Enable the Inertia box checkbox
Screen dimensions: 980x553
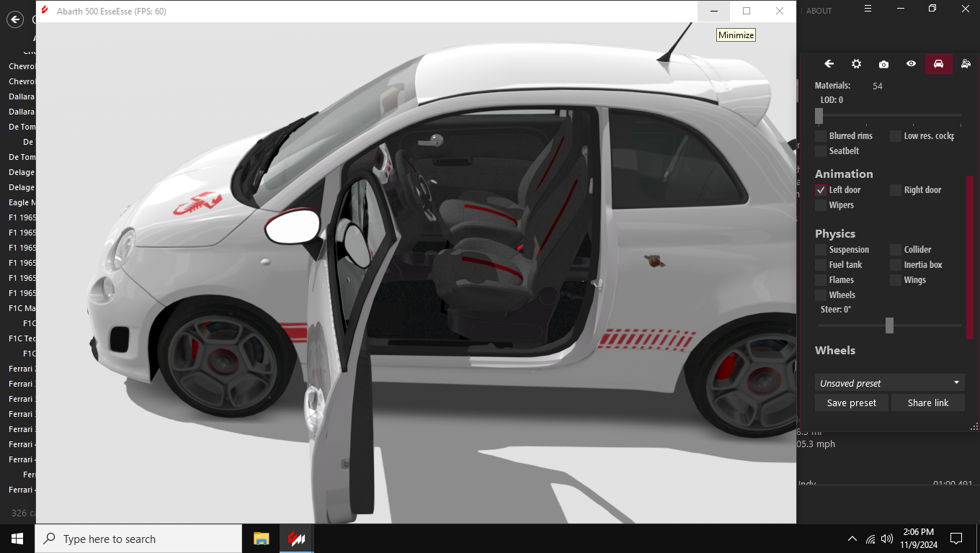click(x=896, y=265)
